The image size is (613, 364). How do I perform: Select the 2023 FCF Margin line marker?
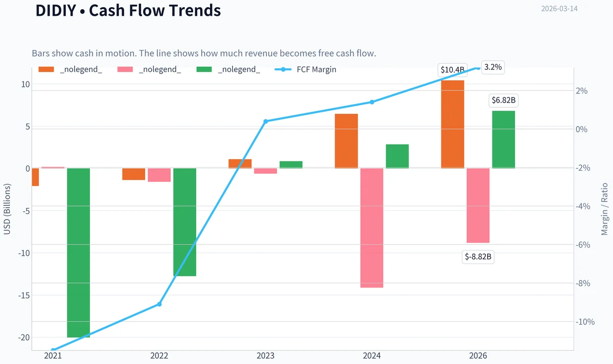pos(266,122)
